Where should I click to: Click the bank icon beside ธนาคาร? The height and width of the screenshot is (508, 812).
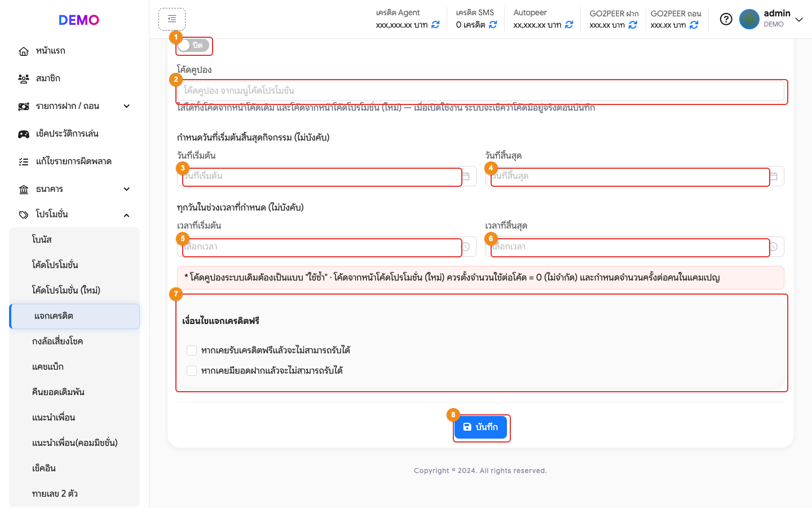click(x=24, y=190)
